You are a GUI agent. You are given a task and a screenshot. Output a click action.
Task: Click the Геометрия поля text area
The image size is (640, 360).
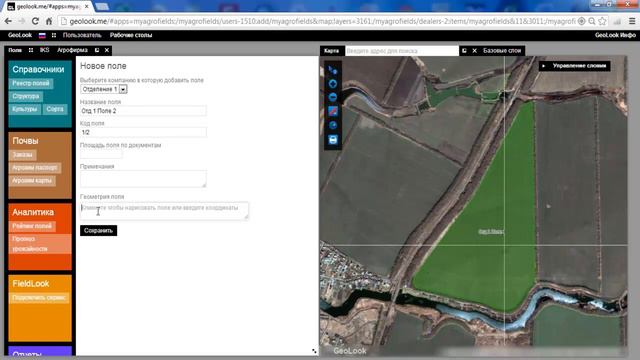pyautogui.click(x=164, y=211)
